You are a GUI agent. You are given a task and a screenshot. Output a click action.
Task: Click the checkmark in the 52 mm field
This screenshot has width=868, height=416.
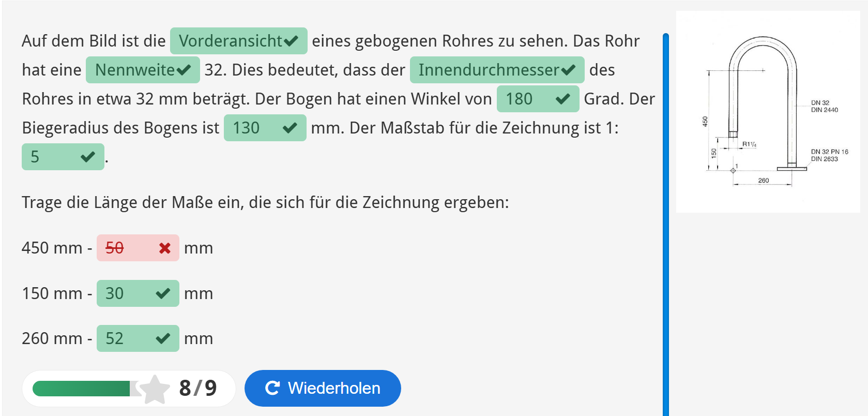point(163,338)
